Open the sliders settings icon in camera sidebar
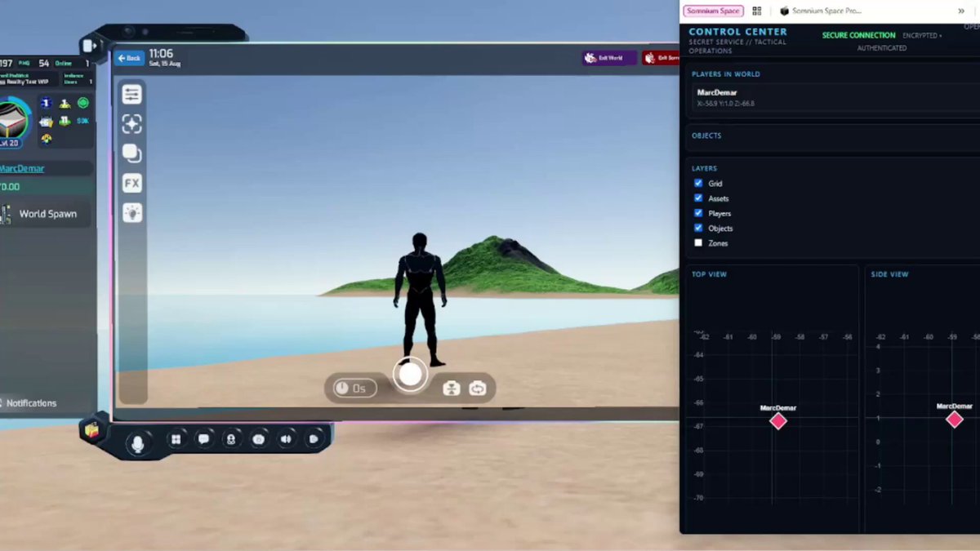This screenshot has width=980, height=551. click(131, 95)
